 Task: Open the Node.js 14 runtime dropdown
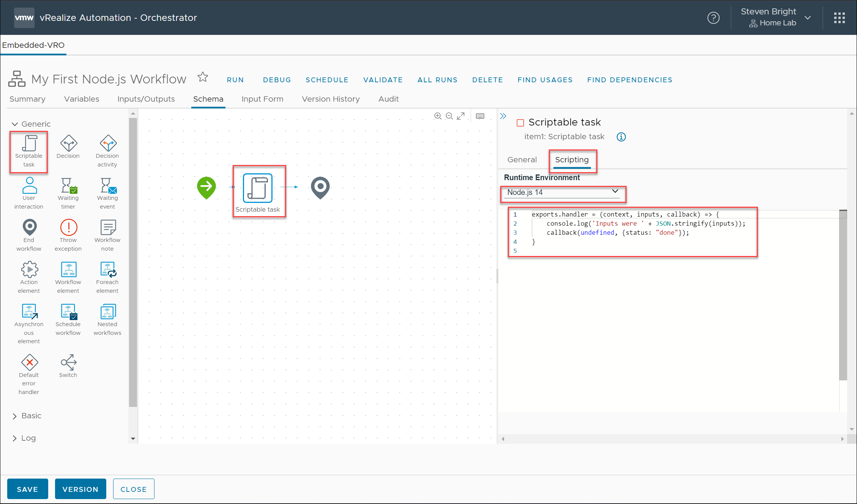(562, 192)
